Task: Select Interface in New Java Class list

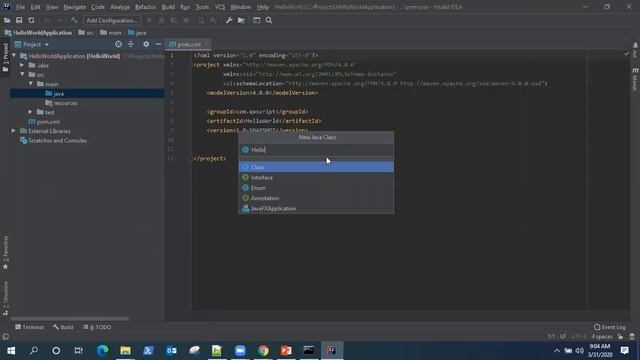Action: tap(316, 178)
